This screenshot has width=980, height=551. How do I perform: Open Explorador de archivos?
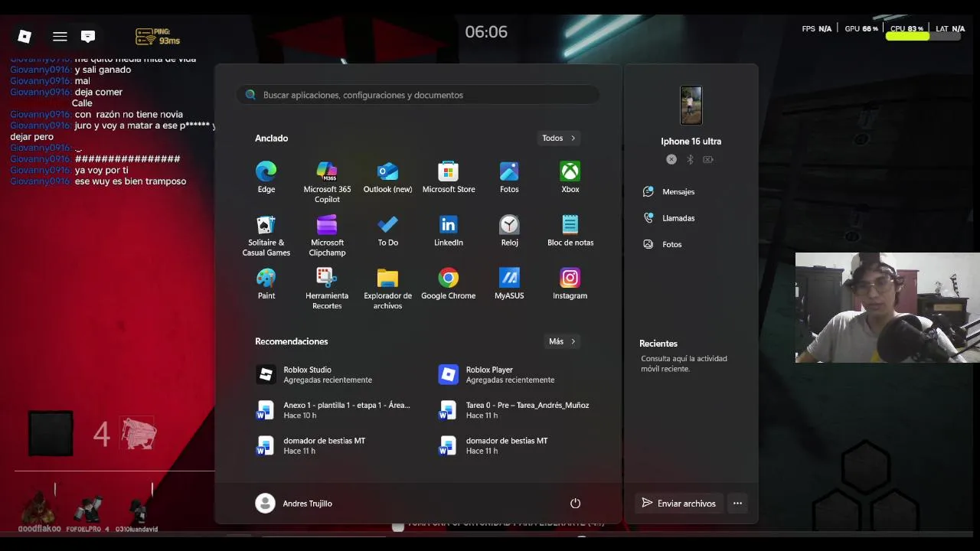coord(387,288)
